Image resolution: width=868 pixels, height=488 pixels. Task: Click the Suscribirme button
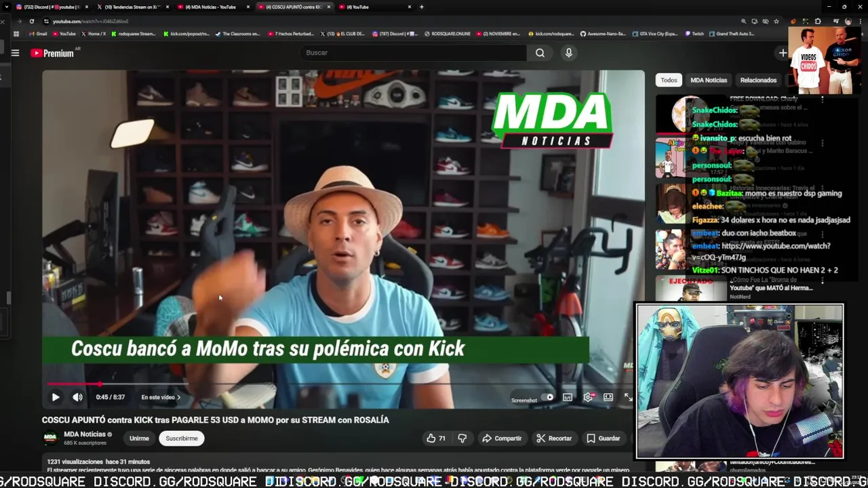coord(182,439)
